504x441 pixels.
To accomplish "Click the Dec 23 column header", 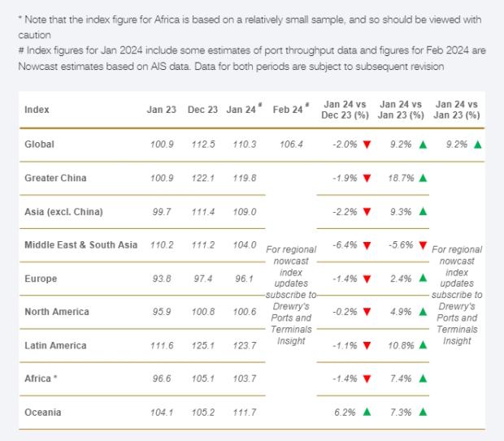I will (202, 110).
